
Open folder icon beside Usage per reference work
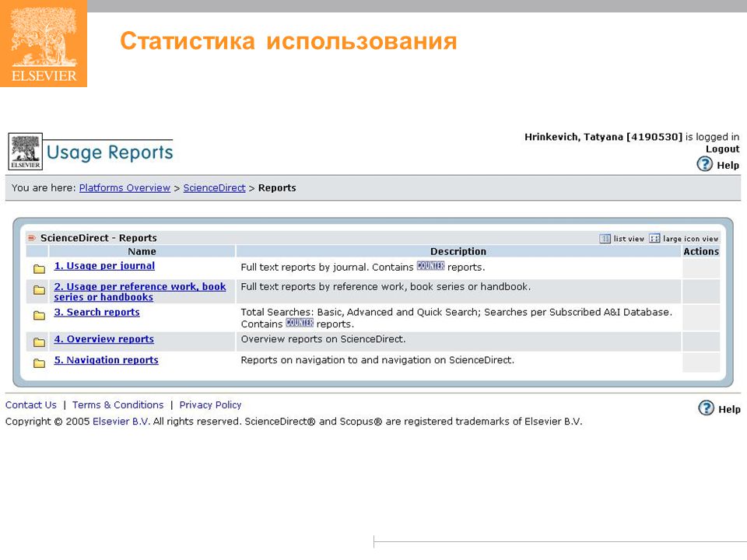[x=39, y=290]
